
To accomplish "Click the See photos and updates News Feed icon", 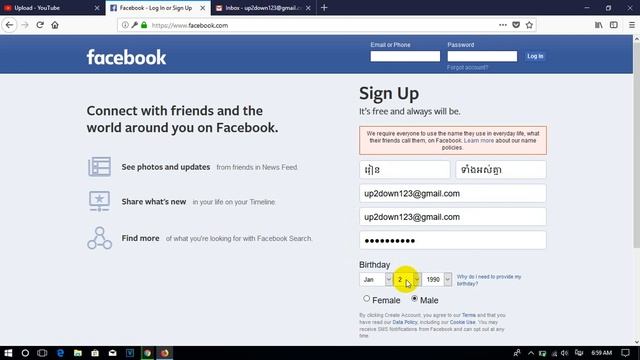I will [x=99, y=167].
